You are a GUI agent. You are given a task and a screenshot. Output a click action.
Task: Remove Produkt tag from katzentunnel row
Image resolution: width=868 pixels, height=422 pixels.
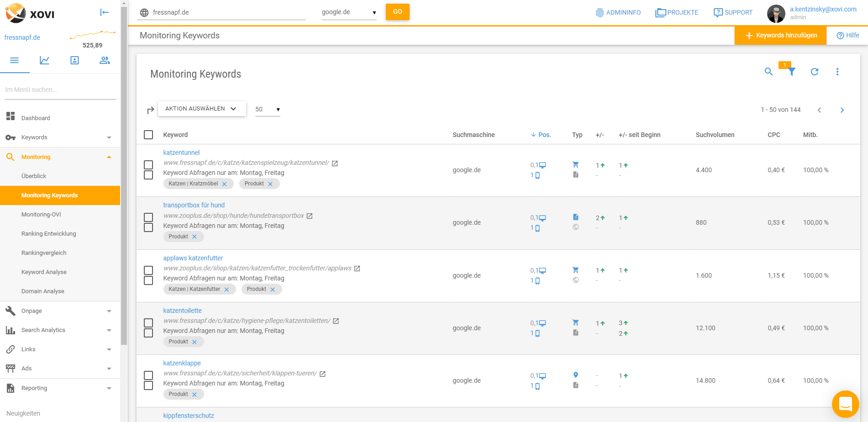click(270, 184)
